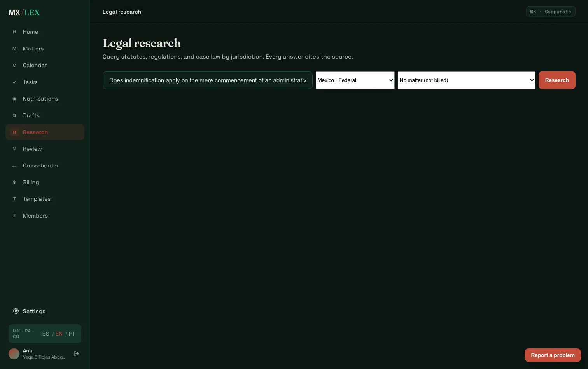Viewport: 588px width, 369px height.
Task: Click the Drafts letter icon D
Action: click(x=14, y=115)
